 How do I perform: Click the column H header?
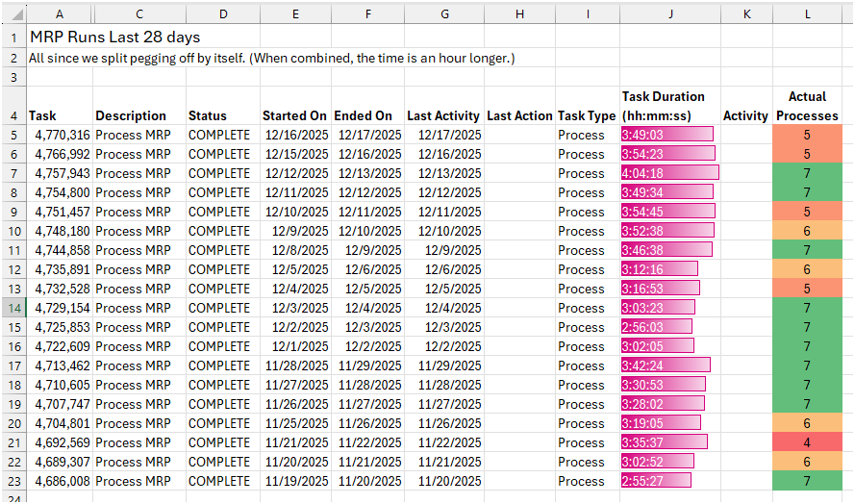pyautogui.click(x=519, y=14)
